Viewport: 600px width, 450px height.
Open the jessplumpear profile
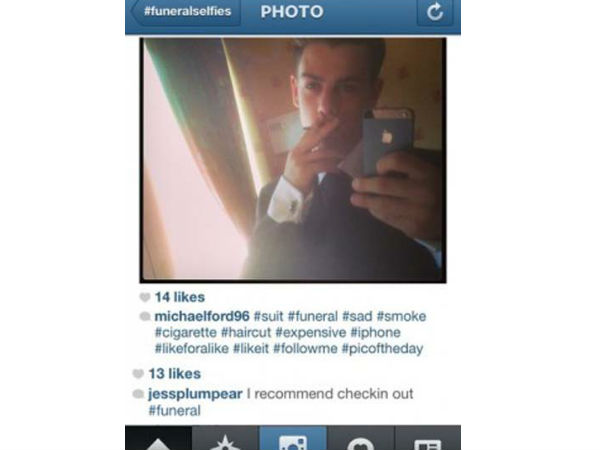(195, 394)
